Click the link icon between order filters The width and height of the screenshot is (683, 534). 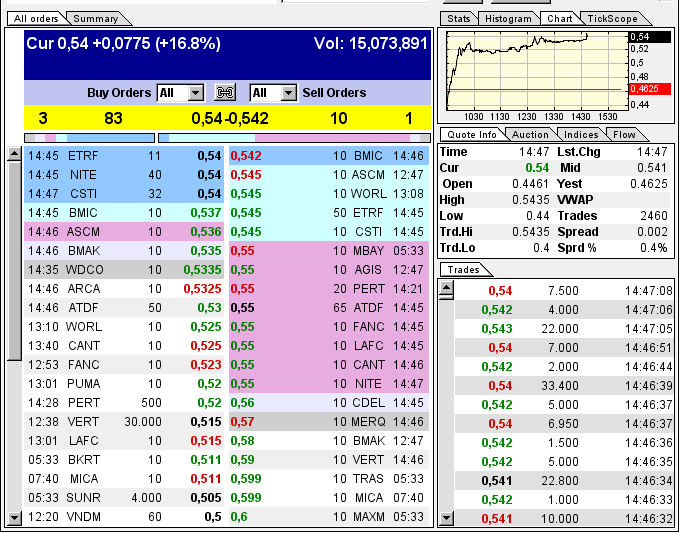click(x=225, y=93)
